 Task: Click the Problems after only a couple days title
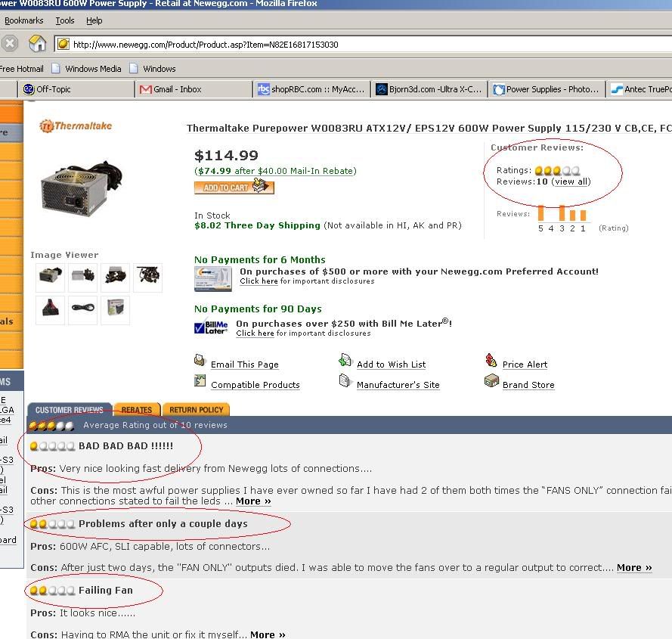coord(163,523)
